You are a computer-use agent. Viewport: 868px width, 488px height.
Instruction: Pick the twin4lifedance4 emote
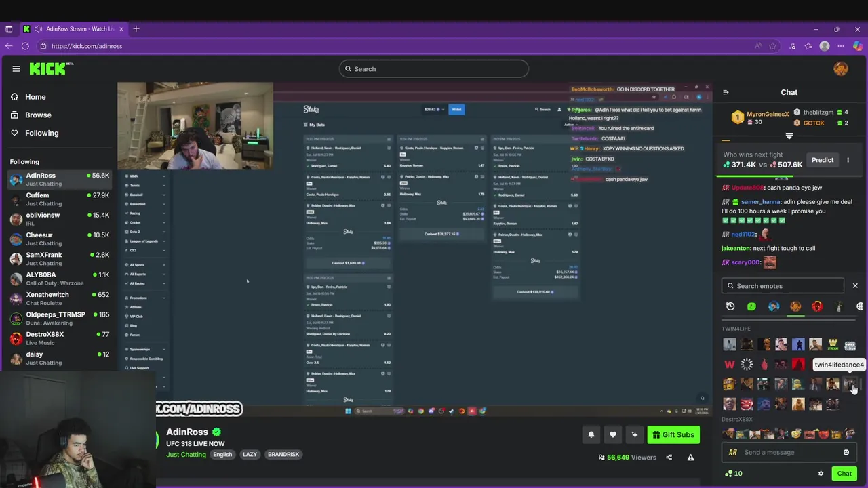click(x=850, y=384)
